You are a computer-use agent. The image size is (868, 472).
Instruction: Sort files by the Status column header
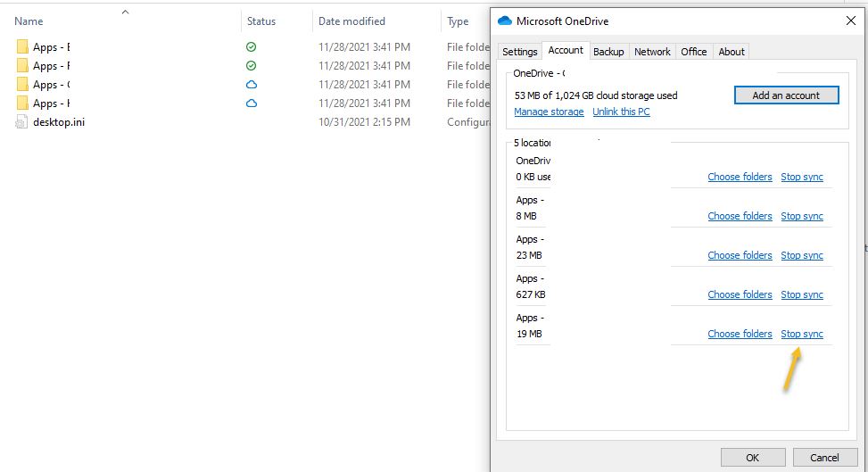(x=261, y=21)
